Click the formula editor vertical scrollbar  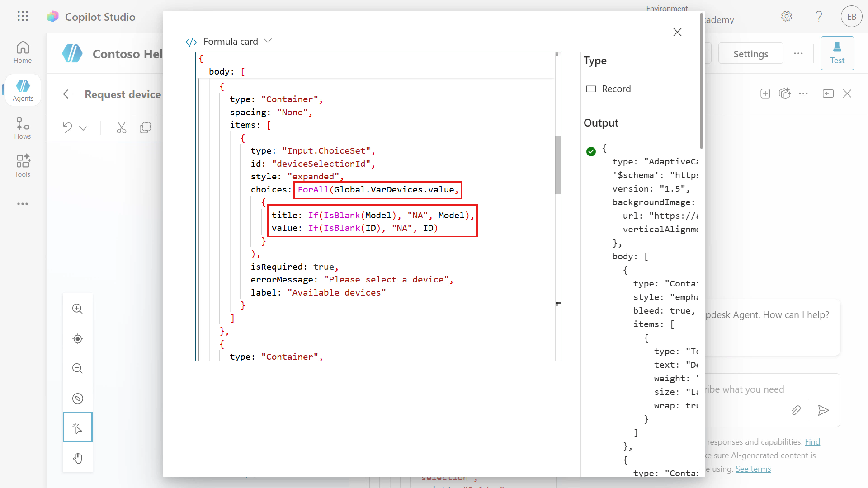[x=558, y=165]
